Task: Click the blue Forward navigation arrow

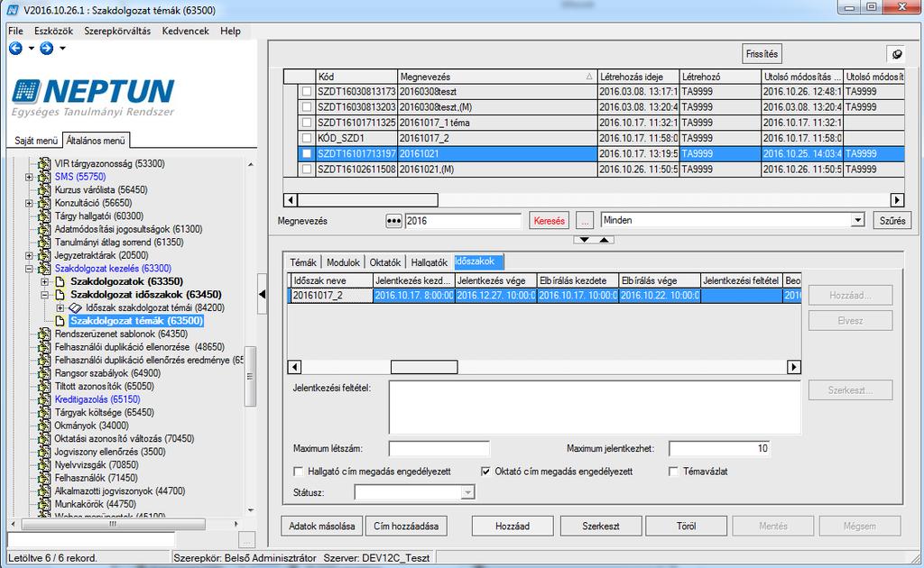Action: (x=47, y=49)
